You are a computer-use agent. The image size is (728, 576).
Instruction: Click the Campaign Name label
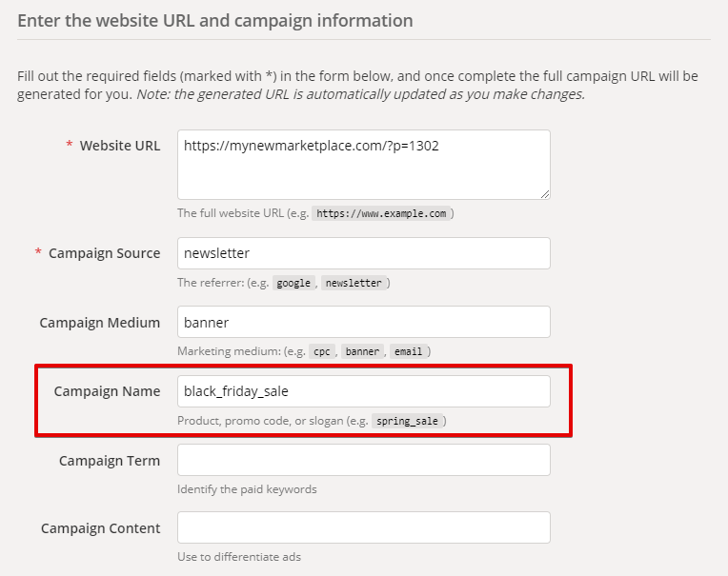[x=107, y=391]
